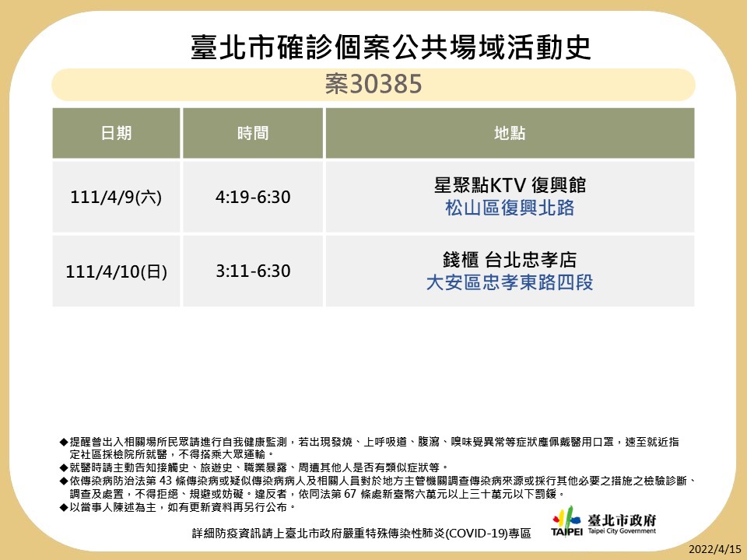Click the 時間 column header

coord(253,133)
